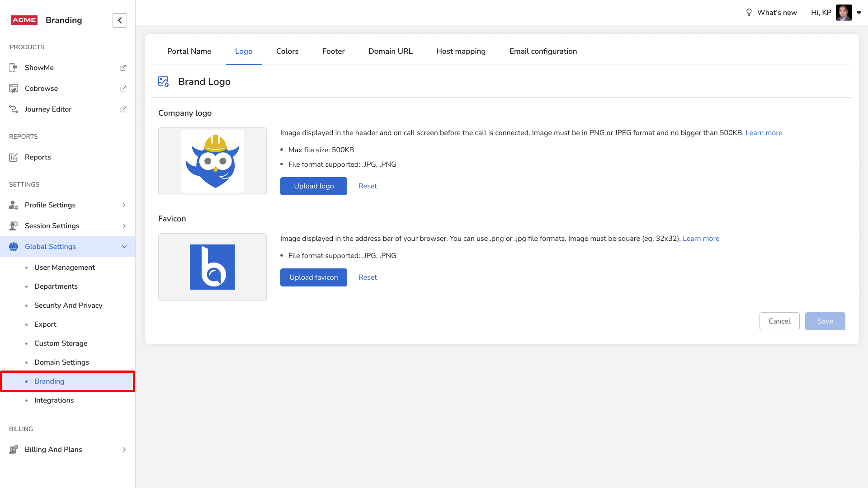This screenshot has height=488, width=868.
Task: Open Journey Editor external link icon
Action: click(x=123, y=109)
